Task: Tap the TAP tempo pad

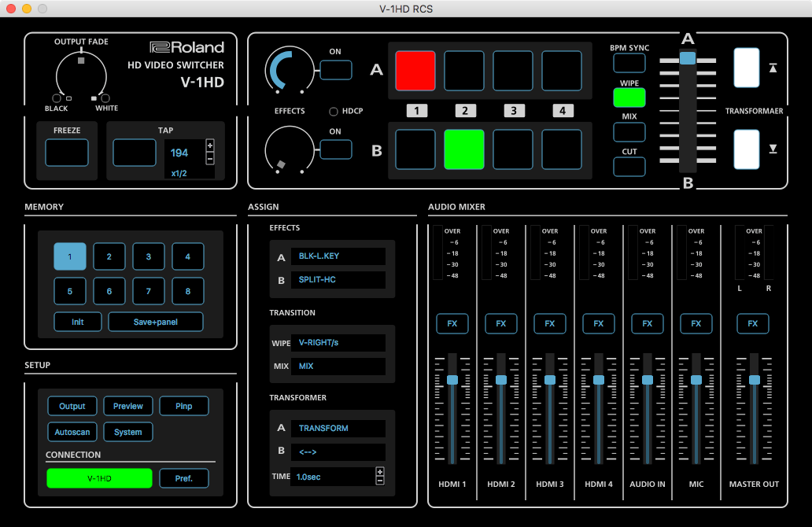Action: point(134,152)
